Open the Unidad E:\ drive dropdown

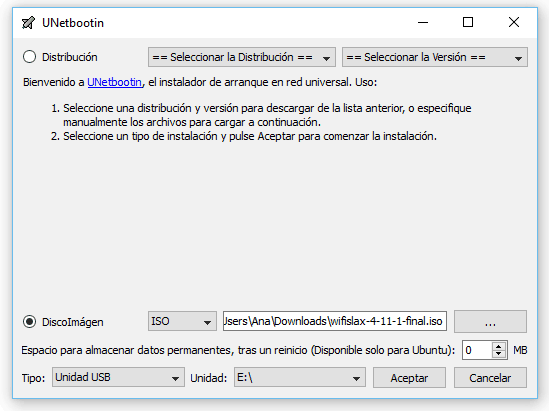(300, 377)
